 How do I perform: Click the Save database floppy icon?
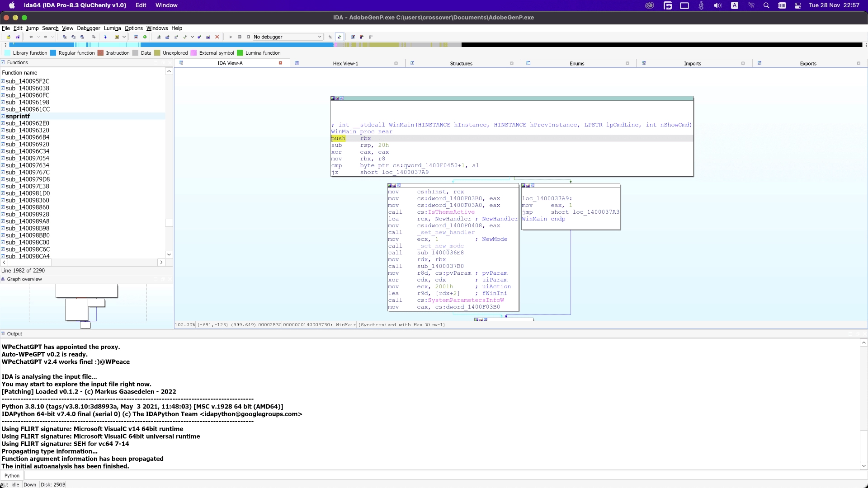[x=18, y=37]
